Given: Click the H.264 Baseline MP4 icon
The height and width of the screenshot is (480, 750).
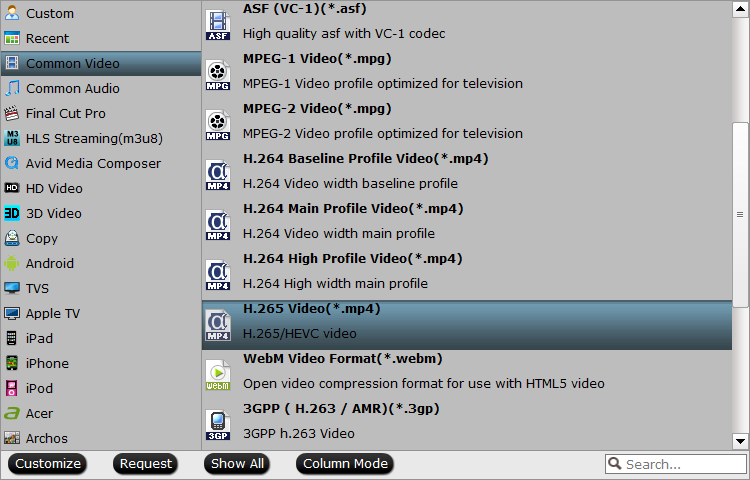Looking at the screenshot, I should (218, 175).
